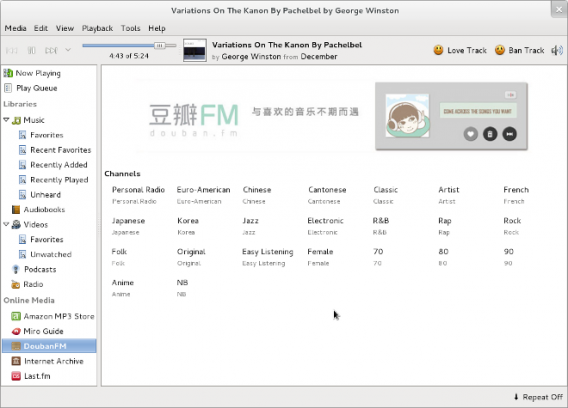This screenshot has height=408, width=568.
Task: Click the December album name link
Action: click(319, 57)
